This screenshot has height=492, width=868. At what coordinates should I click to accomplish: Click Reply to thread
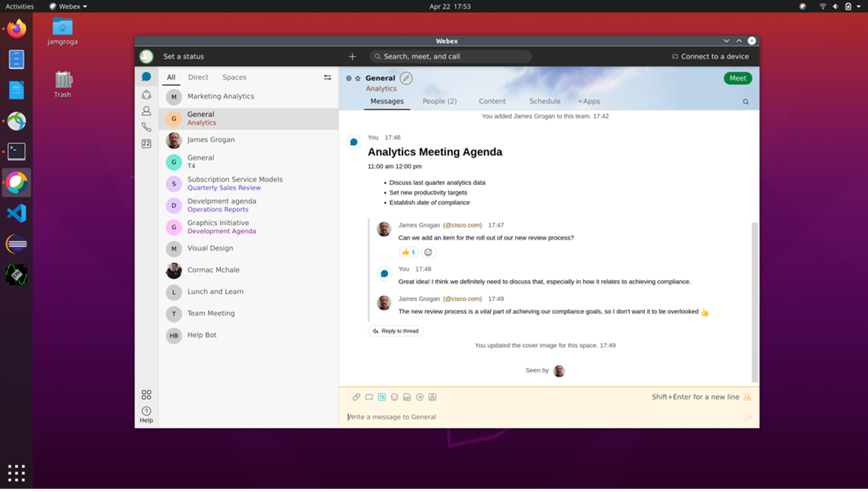(x=396, y=331)
